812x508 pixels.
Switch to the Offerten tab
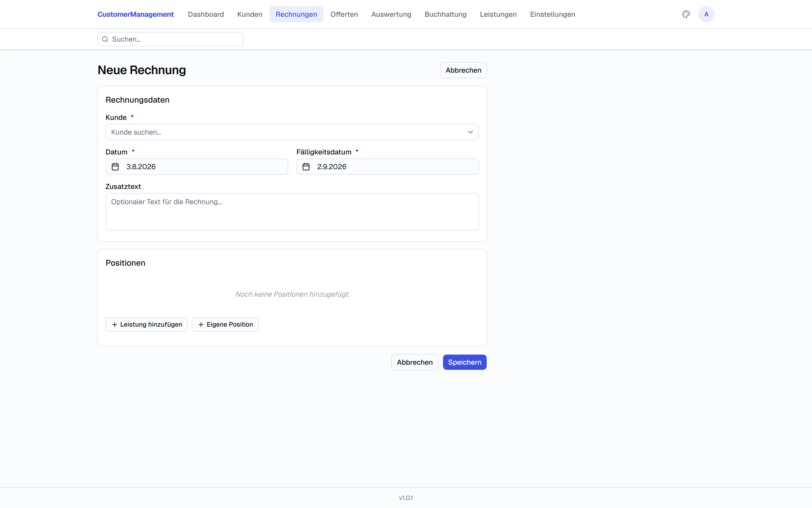(x=344, y=14)
